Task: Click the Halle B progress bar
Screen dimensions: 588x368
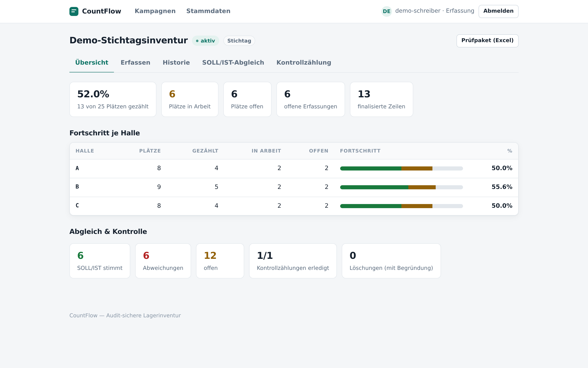Action: [x=401, y=187]
